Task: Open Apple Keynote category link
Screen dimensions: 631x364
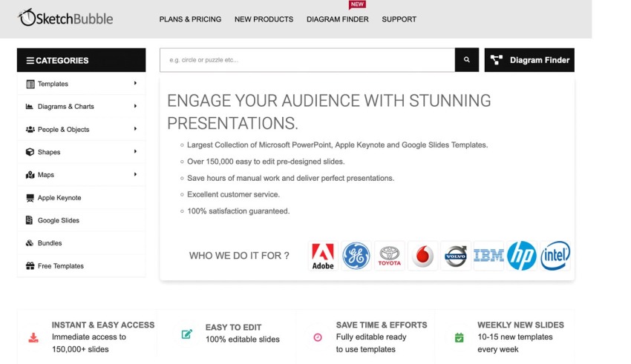Action: (59, 198)
